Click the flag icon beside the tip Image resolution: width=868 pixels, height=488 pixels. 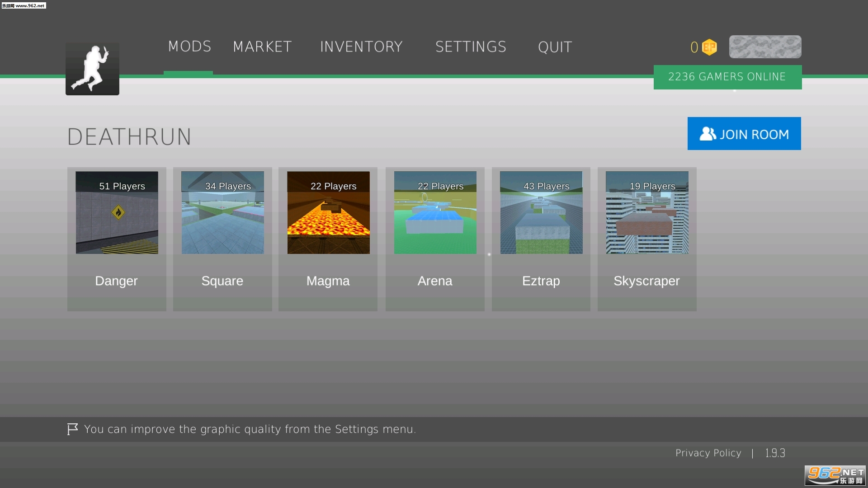click(72, 429)
